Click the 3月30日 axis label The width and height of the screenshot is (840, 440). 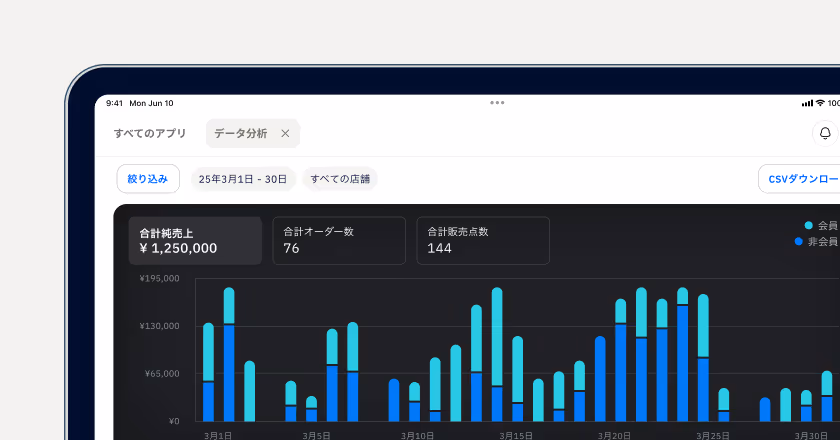click(811, 436)
